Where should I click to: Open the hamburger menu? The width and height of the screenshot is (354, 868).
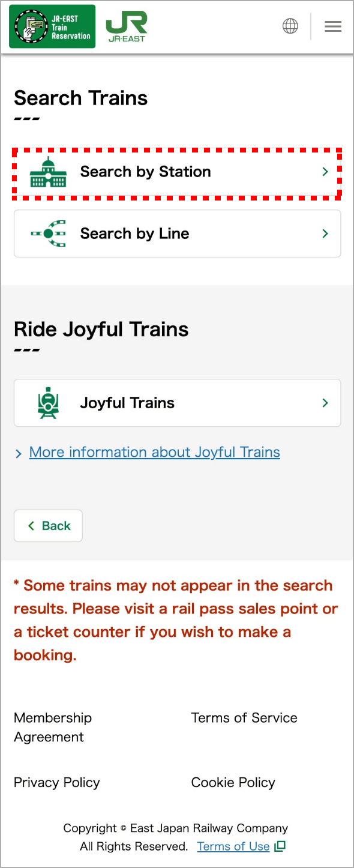(333, 26)
